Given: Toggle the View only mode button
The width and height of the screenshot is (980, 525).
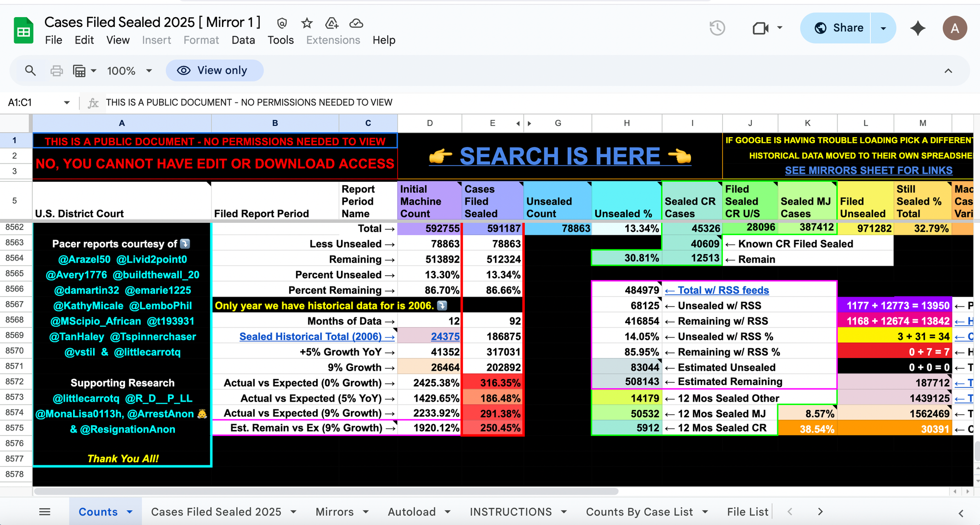Looking at the screenshot, I should point(215,71).
